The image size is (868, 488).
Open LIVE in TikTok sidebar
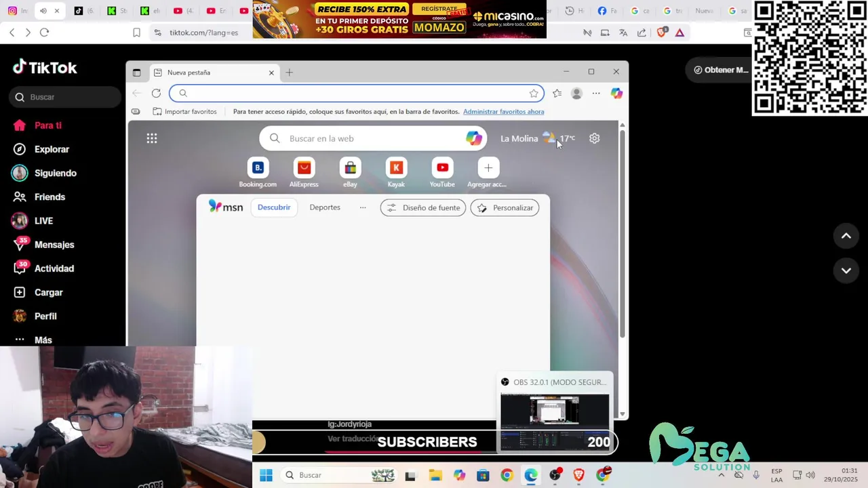tap(34, 221)
